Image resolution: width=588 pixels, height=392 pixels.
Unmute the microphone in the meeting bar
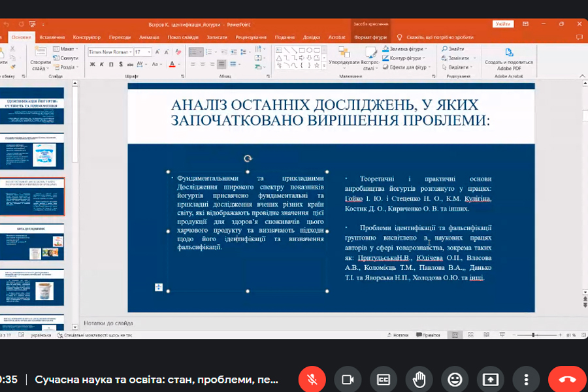point(312,379)
